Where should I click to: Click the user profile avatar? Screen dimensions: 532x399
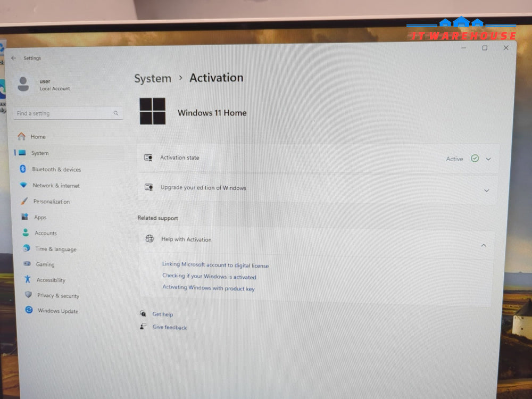click(x=23, y=84)
